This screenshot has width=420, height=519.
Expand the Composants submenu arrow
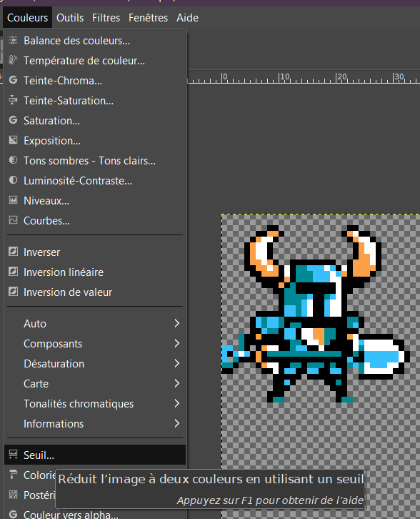177,343
